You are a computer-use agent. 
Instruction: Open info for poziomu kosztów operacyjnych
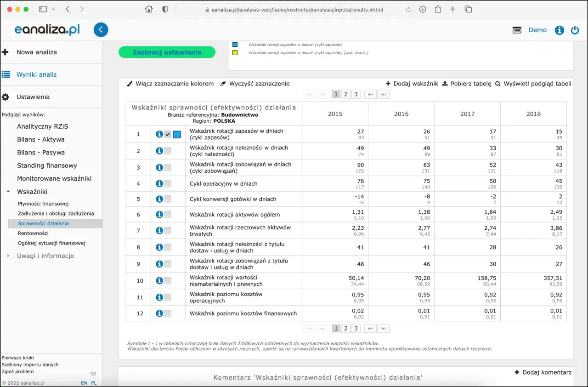point(159,297)
